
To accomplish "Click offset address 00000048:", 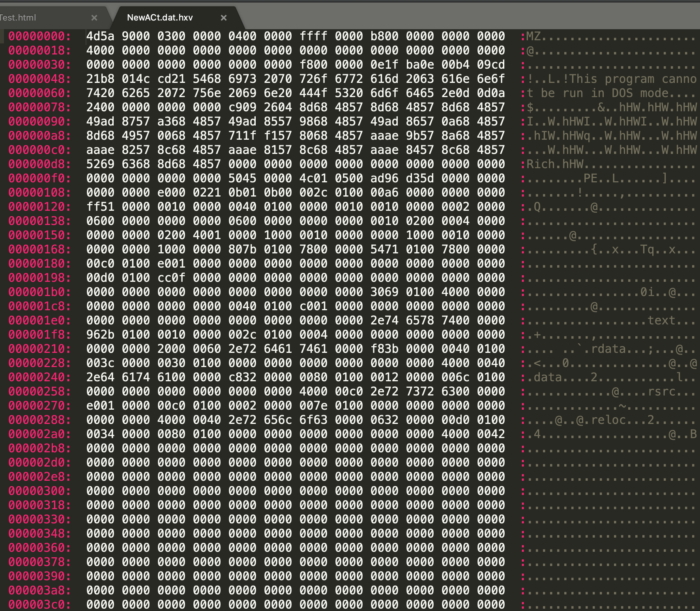I will 39,79.
